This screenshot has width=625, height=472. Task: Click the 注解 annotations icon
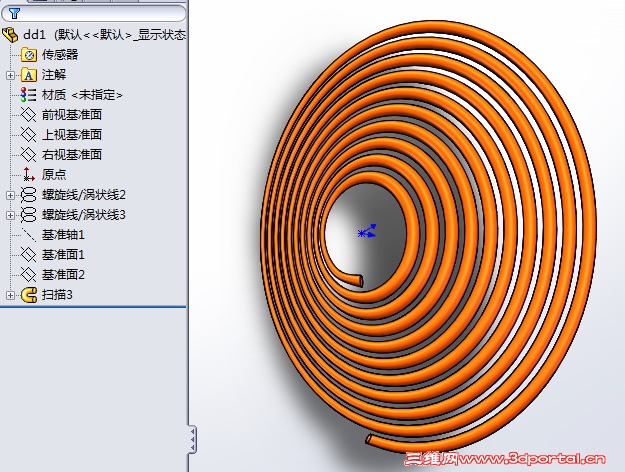point(29,75)
